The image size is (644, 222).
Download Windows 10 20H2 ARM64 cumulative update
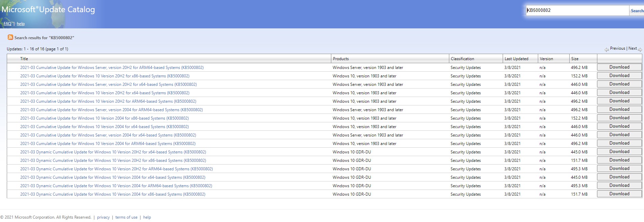(x=619, y=101)
